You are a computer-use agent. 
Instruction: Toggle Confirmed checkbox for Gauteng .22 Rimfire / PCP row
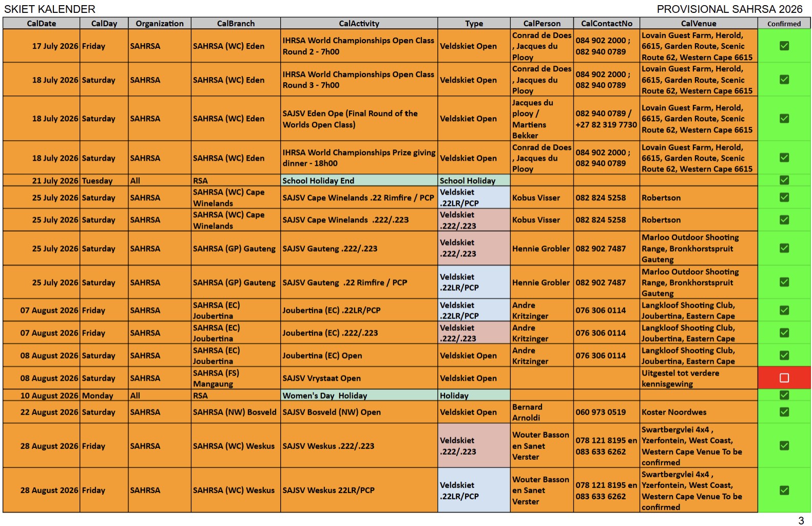[x=784, y=282]
